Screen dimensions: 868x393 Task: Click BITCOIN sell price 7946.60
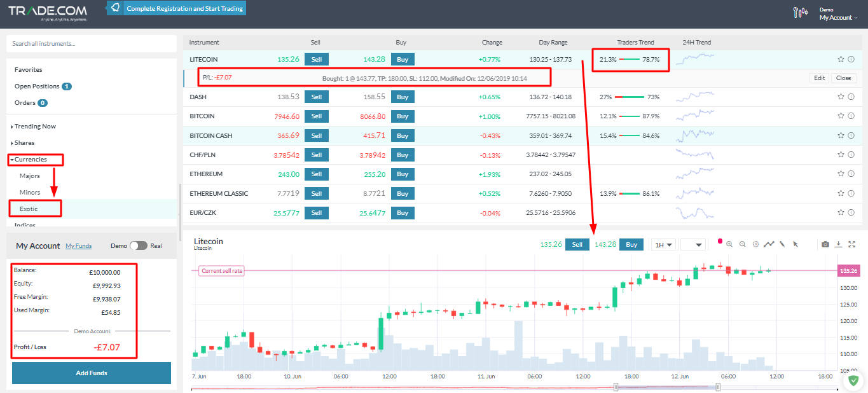tap(286, 116)
